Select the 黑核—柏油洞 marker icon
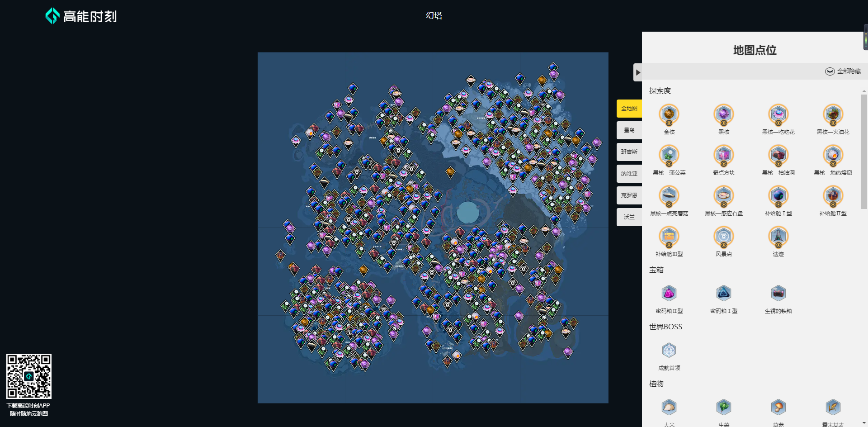The height and width of the screenshot is (427, 868). (x=778, y=156)
